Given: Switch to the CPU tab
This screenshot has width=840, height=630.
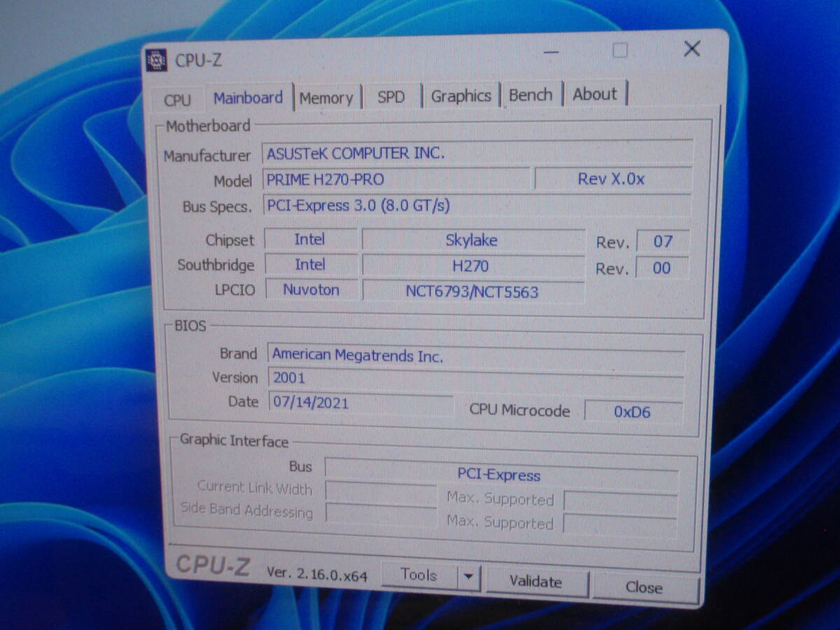Looking at the screenshot, I should [x=177, y=99].
